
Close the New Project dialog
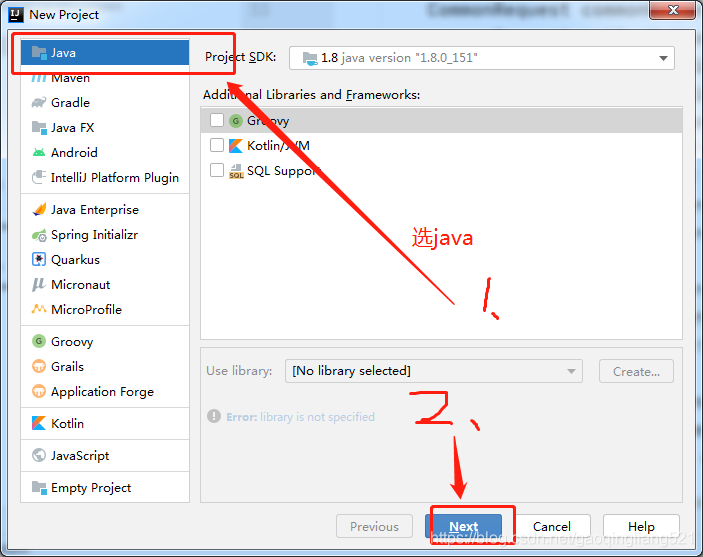(673, 10)
